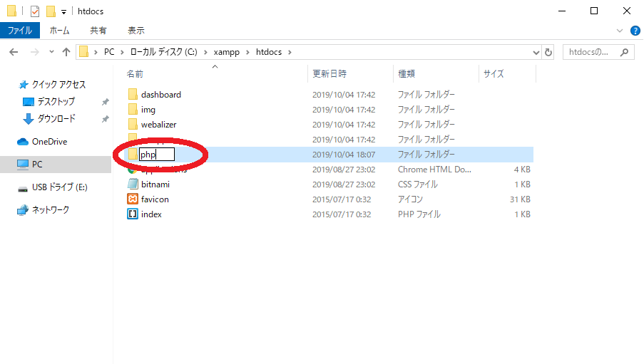Select the dashboard folder icon
Image resolution: width=644 pixels, height=364 pixels.
pyautogui.click(x=133, y=95)
